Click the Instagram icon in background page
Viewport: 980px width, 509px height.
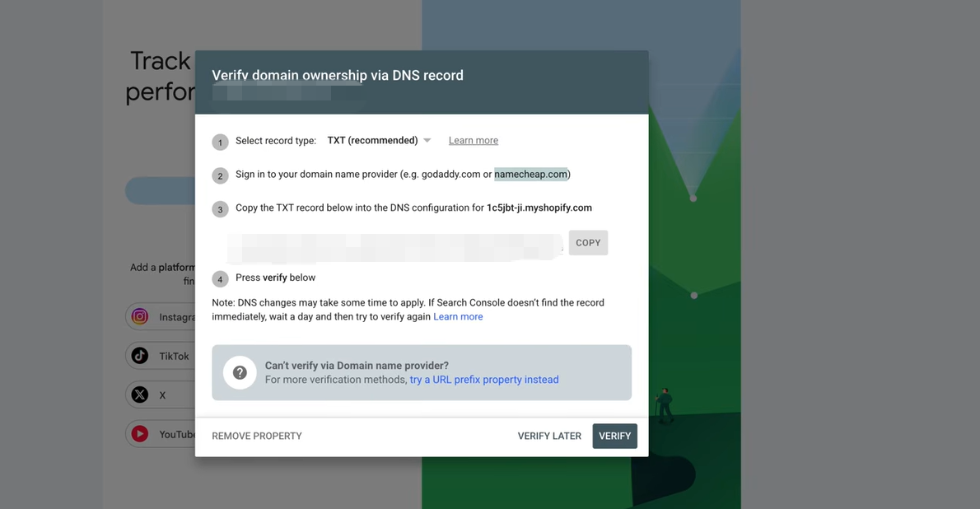click(x=140, y=316)
